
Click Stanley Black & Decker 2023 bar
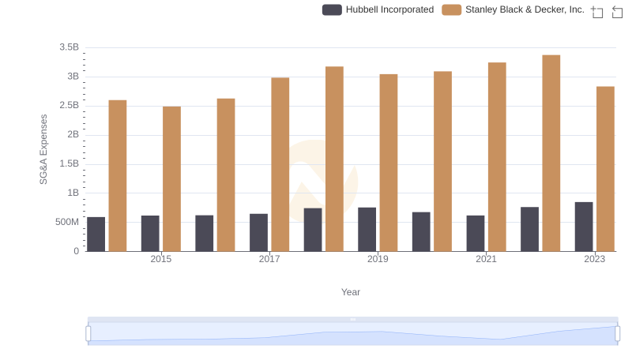click(x=605, y=169)
